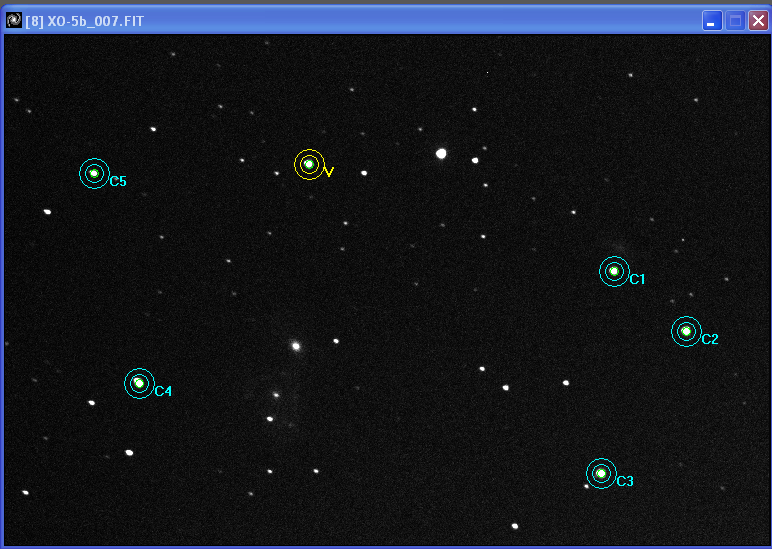Click the cyan C5 text label
772x549 pixels.
click(x=118, y=182)
